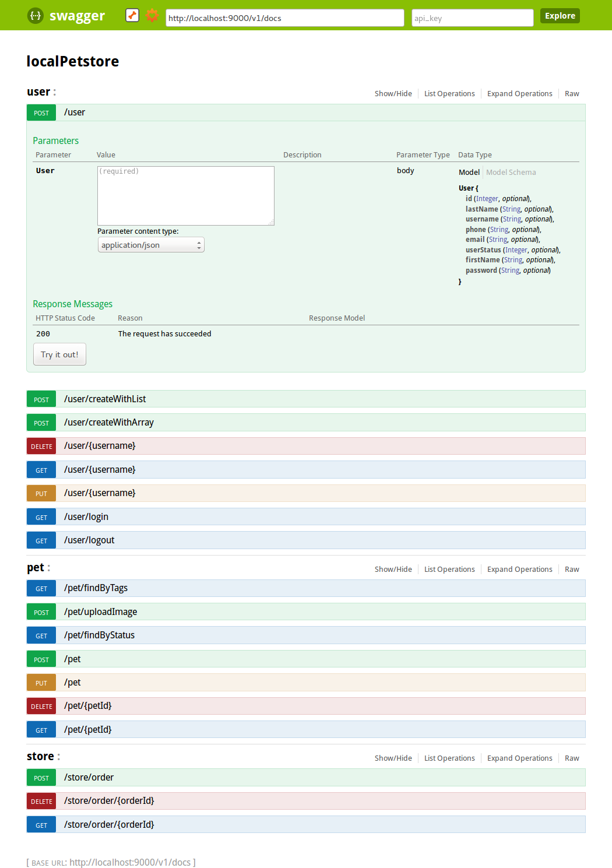Focus the User body value textarea

pyautogui.click(x=186, y=196)
